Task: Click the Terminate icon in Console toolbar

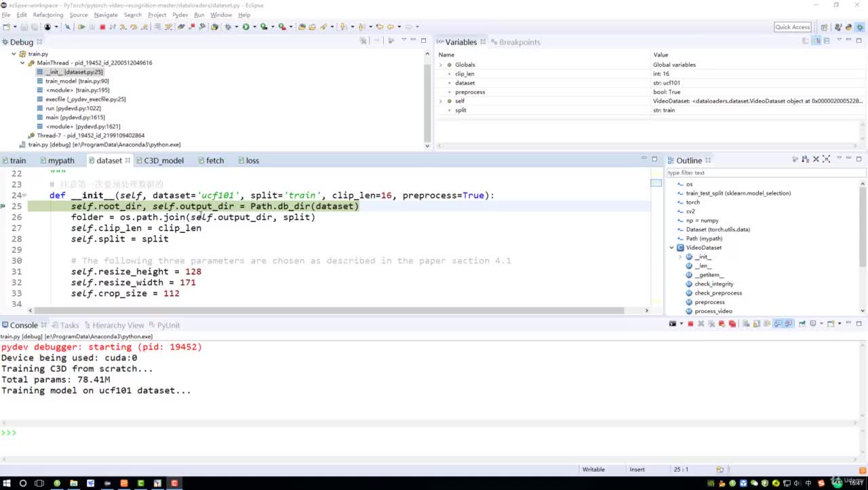Action: coord(690,324)
